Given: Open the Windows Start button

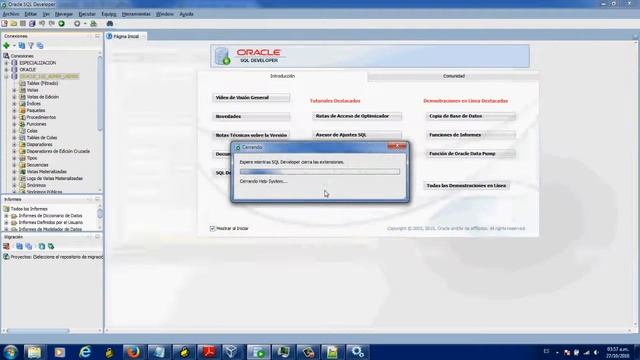Looking at the screenshot, I should 10,352.
